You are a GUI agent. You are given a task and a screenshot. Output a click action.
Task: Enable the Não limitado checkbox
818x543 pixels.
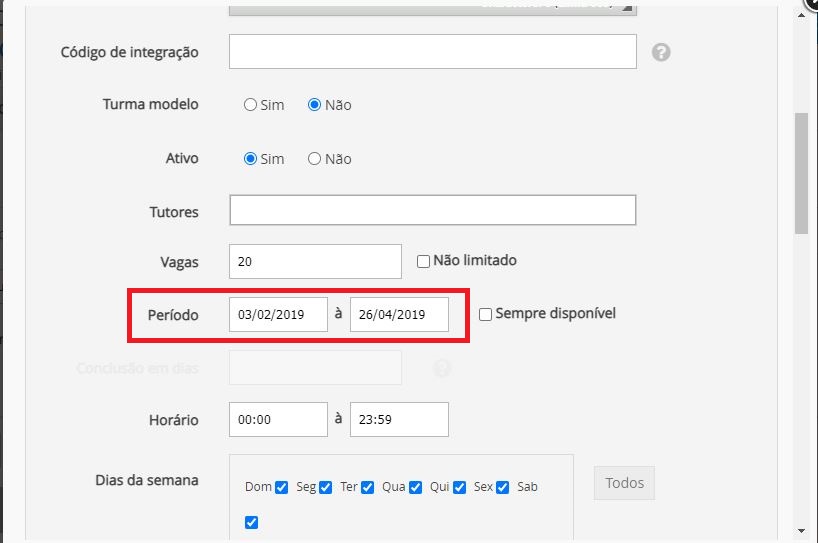tap(424, 261)
